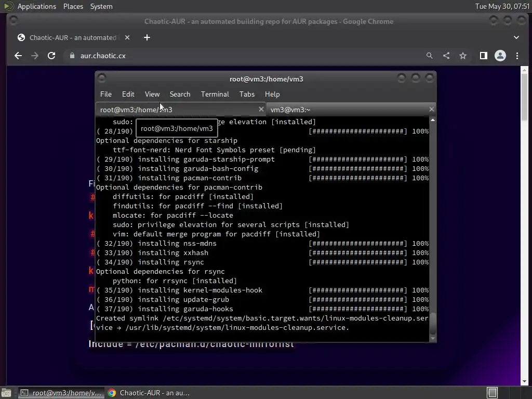
Task: Expand Chrome's tab search chevron
Action: coord(516,37)
